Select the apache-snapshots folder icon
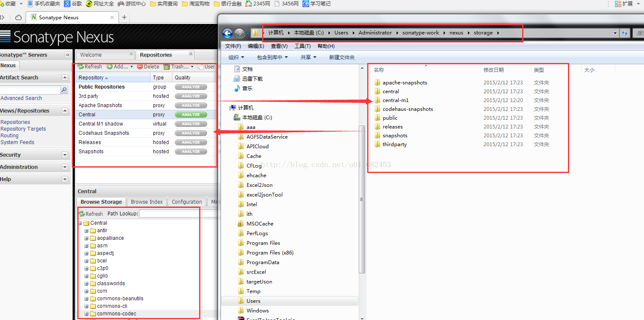Image resolution: width=644 pixels, height=320 pixels. 377,82
